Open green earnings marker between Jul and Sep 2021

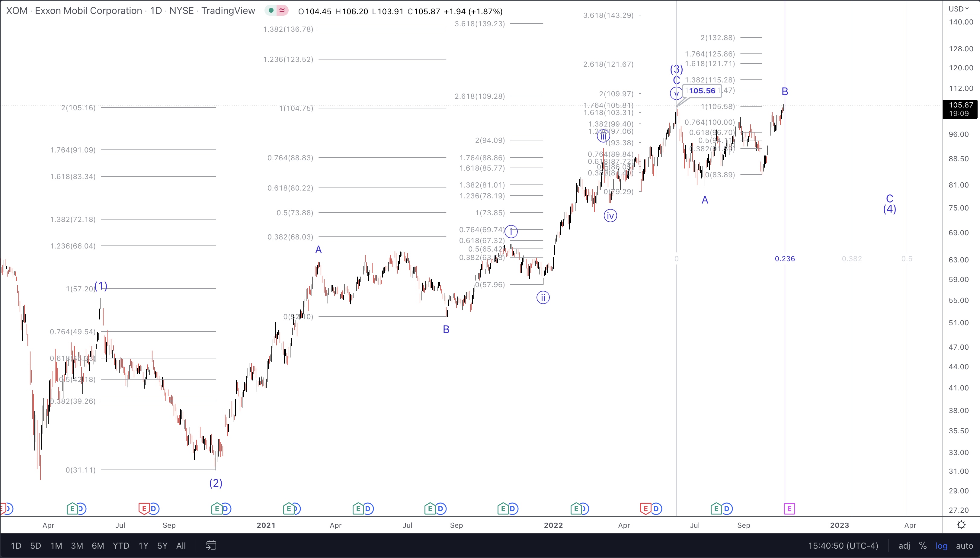click(x=430, y=508)
